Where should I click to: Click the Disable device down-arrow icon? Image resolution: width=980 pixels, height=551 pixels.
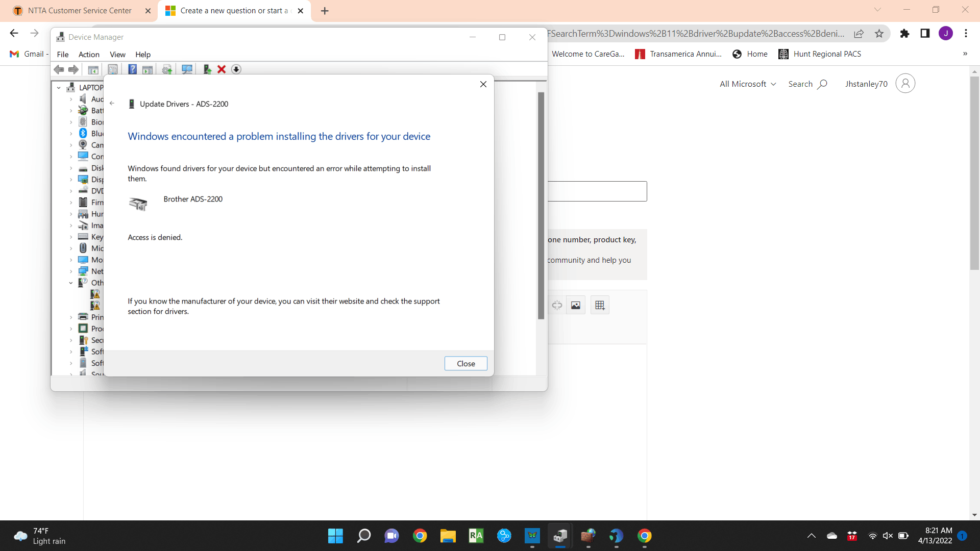pyautogui.click(x=236, y=69)
